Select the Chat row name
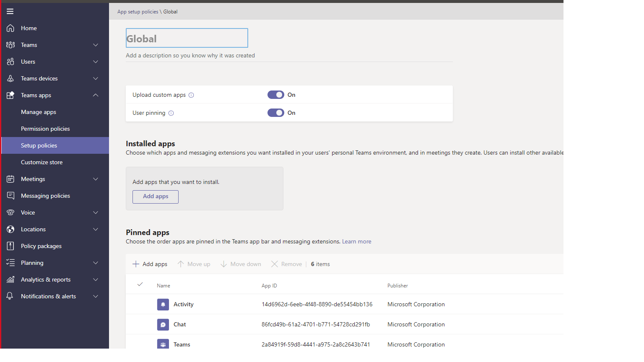Image resolution: width=644 pixels, height=362 pixels. pos(179,325)
